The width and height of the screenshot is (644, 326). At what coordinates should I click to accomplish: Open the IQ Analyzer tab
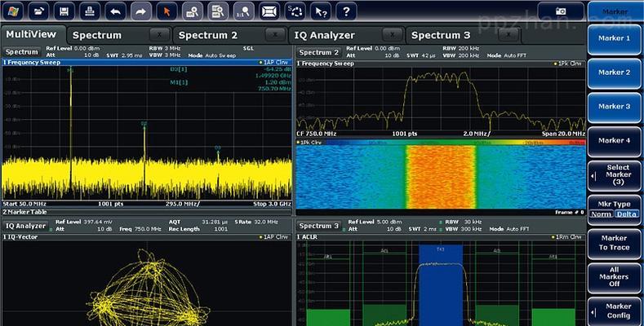322,35
